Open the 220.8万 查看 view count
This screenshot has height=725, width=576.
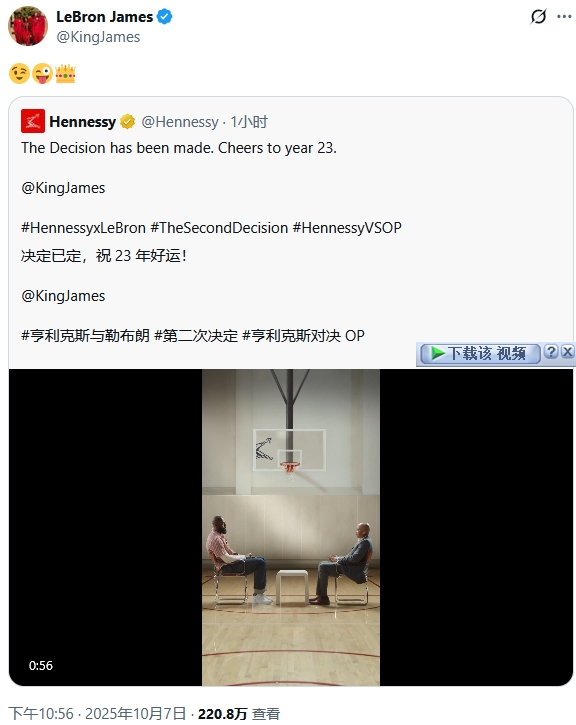(239, 713)
